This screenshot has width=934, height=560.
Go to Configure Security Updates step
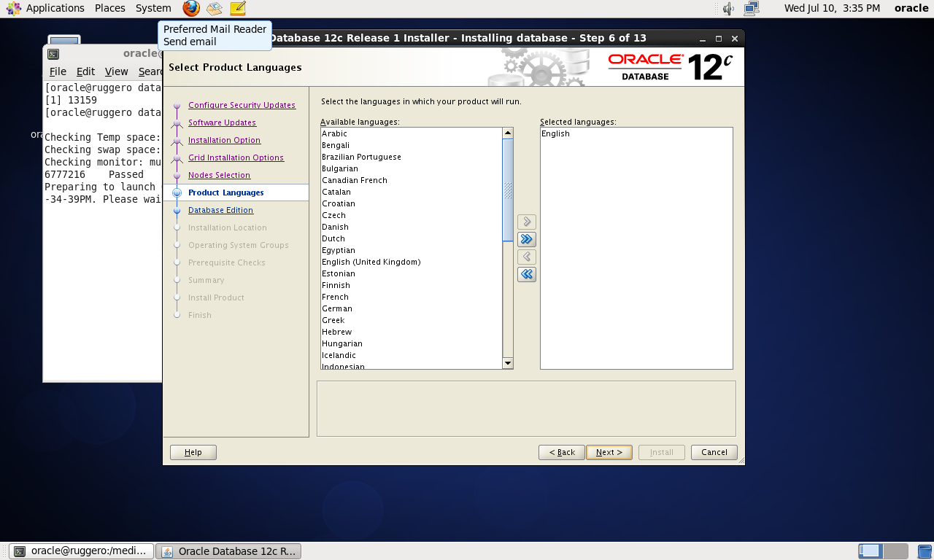pos(242,105)
